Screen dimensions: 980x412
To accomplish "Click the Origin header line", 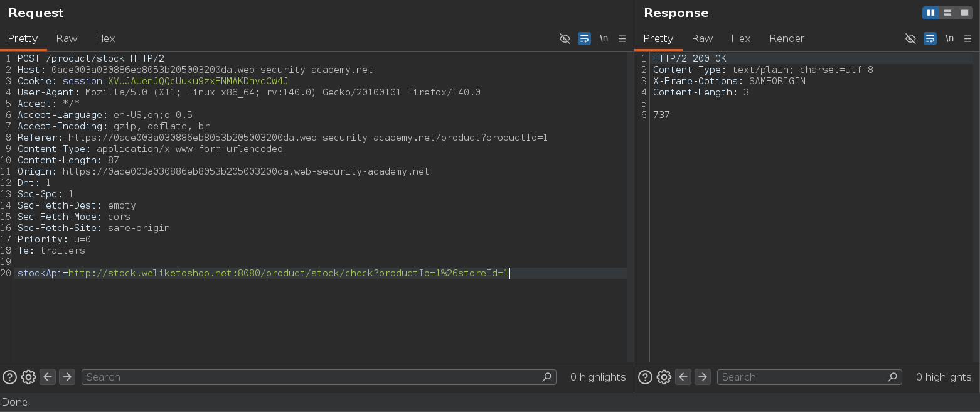I will [223, 171].
